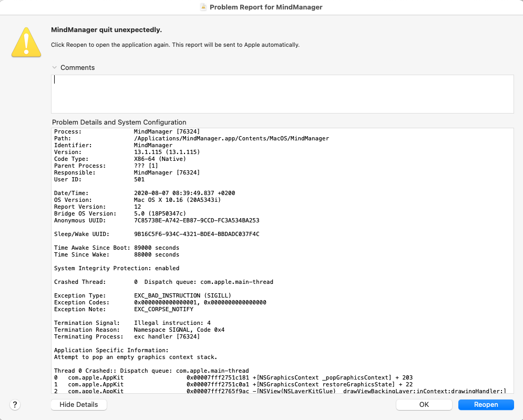
Task: Click the title bar document icon
Action: pyautogui.click(x=203, y=7)
